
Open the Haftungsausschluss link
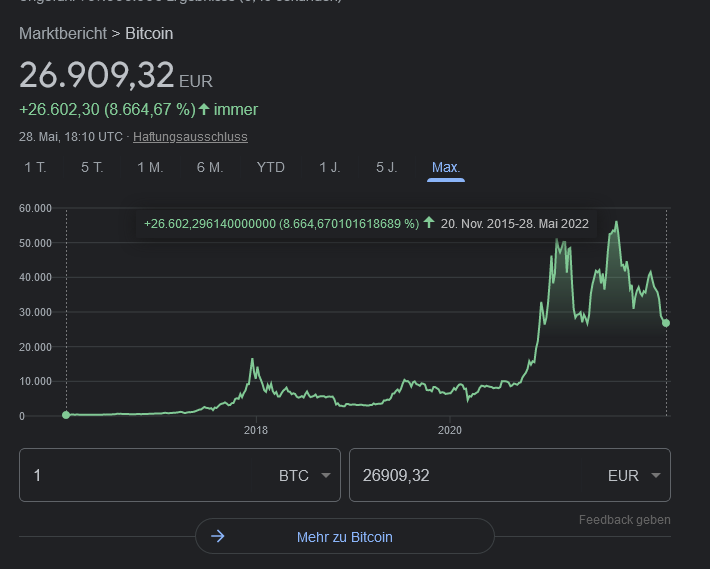[x=190, y=137]
